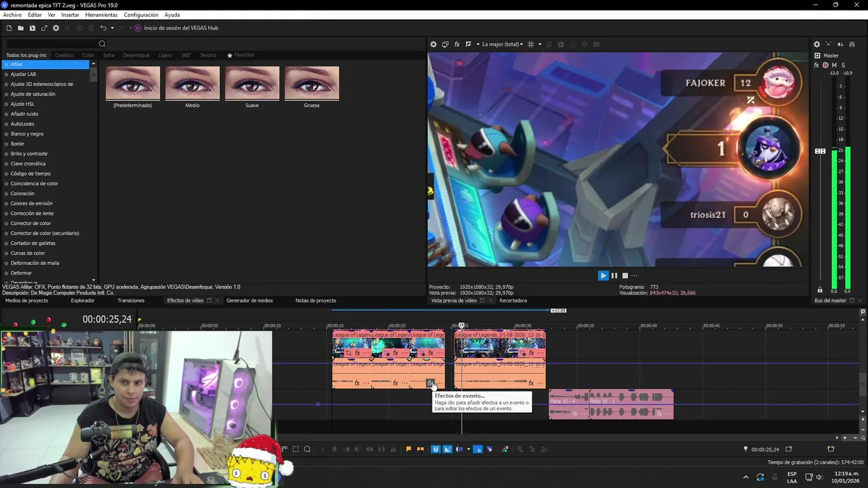Open the Herramientas menu

[x=101, y=15]
